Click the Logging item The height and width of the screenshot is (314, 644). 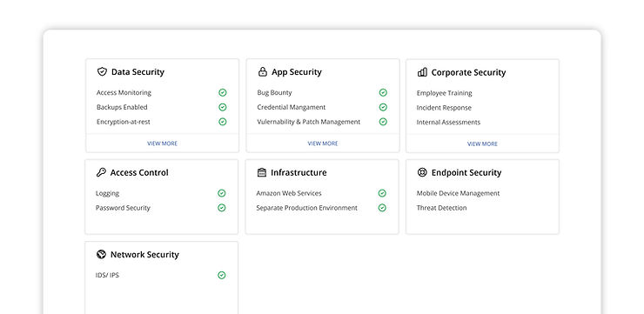pyautogui.click(x=107, y=193)
